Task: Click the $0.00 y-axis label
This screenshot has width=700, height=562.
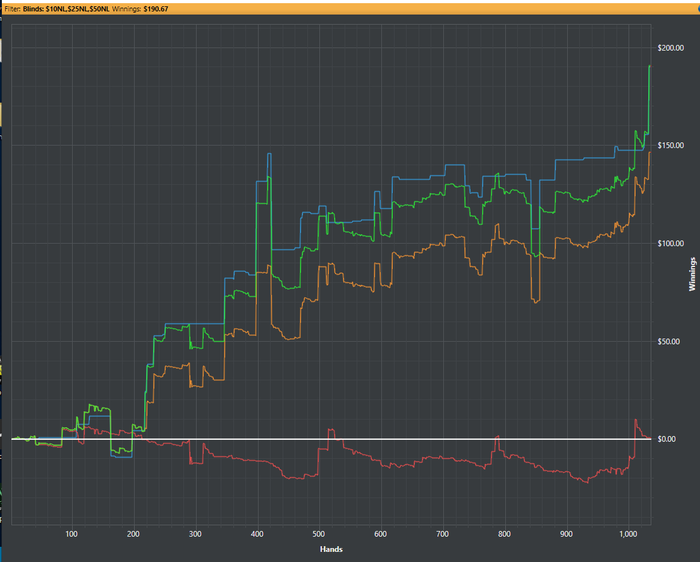Action: point(667,439)
